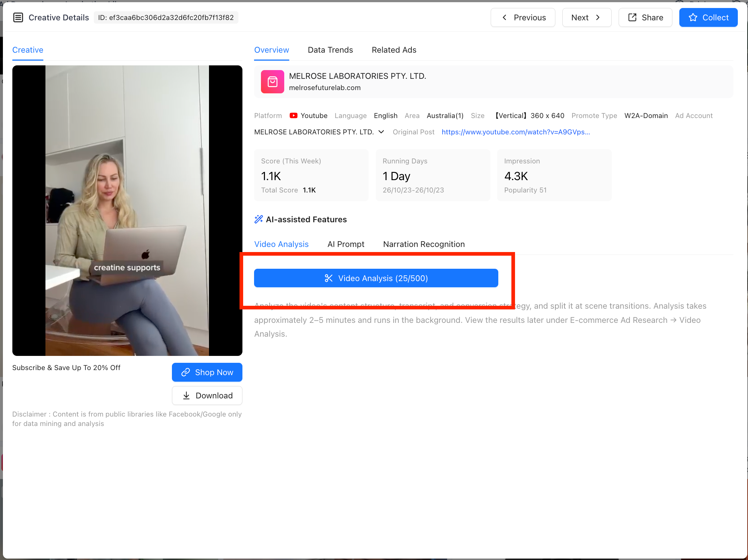Click the creative ID text field
Viewport: 748px width, 560px height.
[166, 17]
